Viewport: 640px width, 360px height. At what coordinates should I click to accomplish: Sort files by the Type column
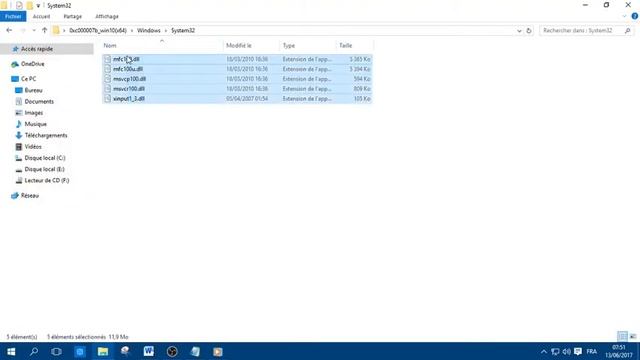(308, 46)
